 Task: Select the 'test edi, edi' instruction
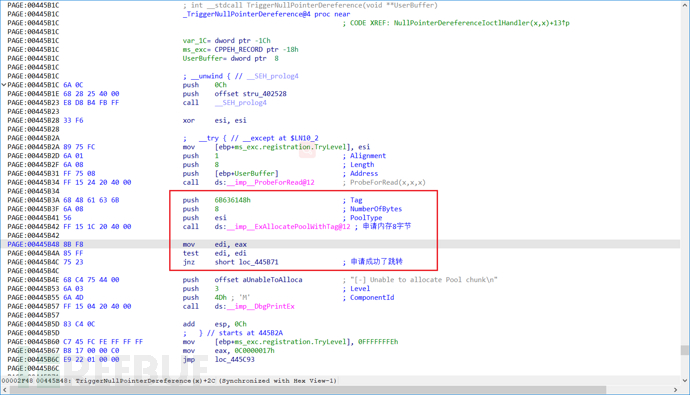[215, 253]
